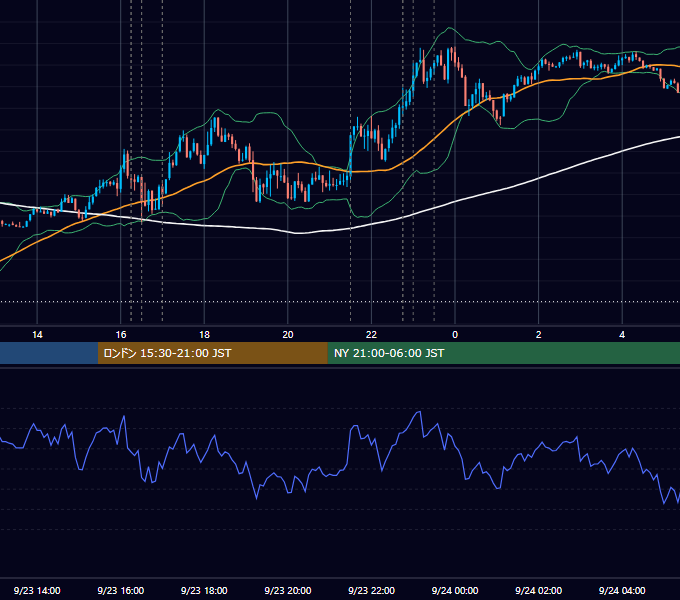Click the NY 21:00-06:00 JST session bar
680x600 pixels.
[x=503, y=353]
